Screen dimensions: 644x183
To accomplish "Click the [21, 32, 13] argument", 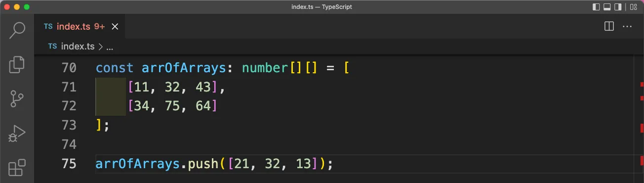I will [x=272, y=164].
